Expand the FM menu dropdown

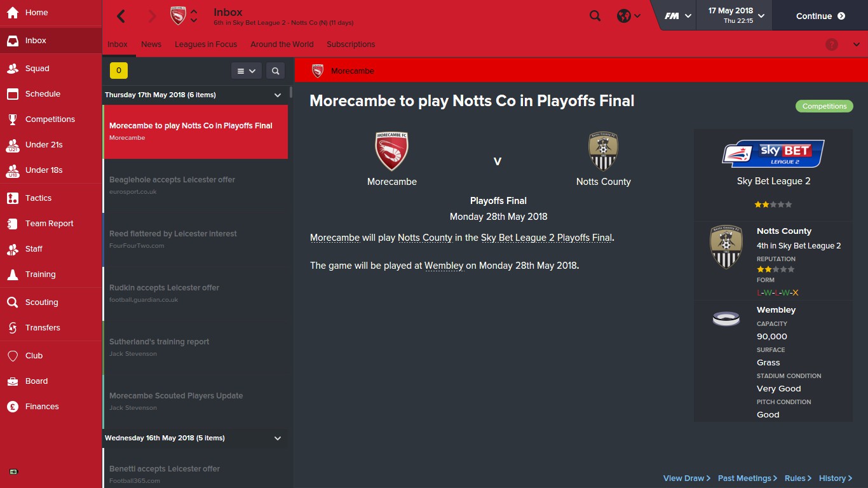pos(678,16)
